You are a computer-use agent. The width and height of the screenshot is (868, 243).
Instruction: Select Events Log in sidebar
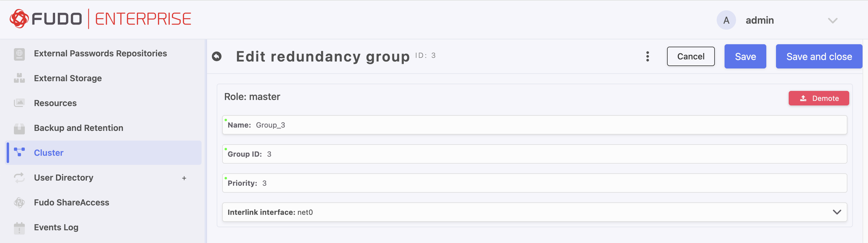click(x=56, y=228)
